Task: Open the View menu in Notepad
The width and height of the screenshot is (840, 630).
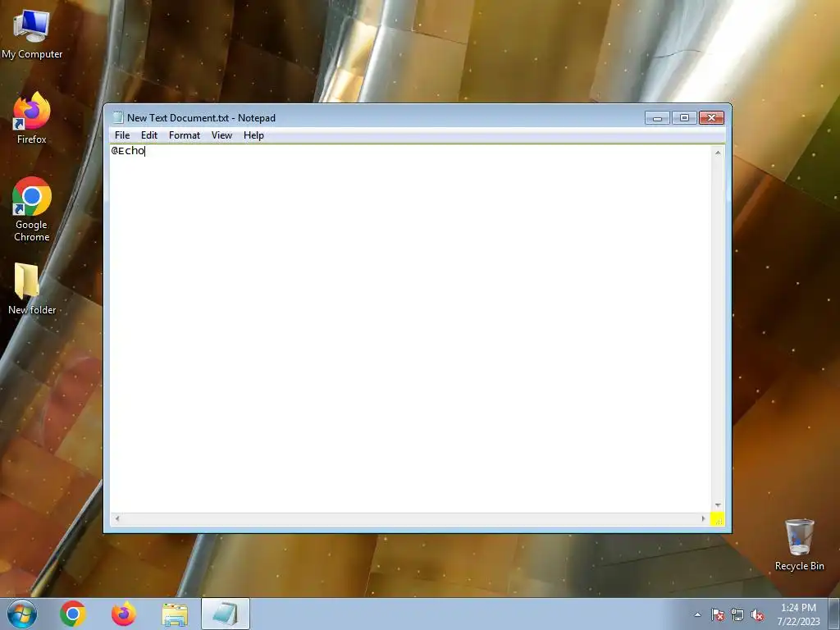Action: pyautogui.click(x=221, y=135)
